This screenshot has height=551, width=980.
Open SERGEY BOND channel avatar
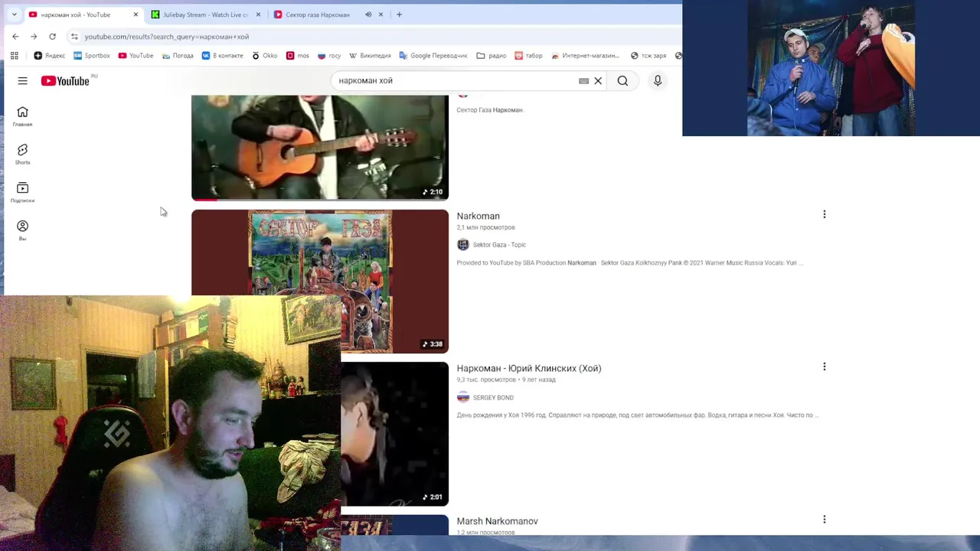[462, 397]
